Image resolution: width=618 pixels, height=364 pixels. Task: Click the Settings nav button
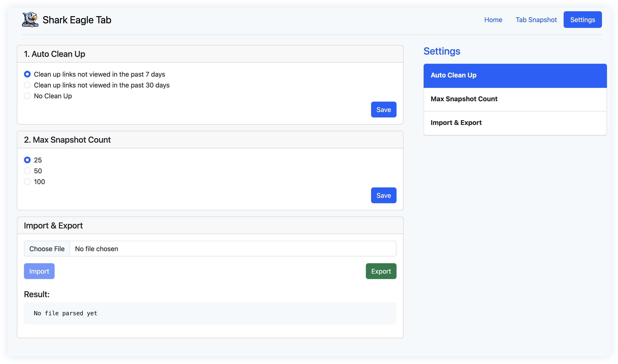[582, 20]
